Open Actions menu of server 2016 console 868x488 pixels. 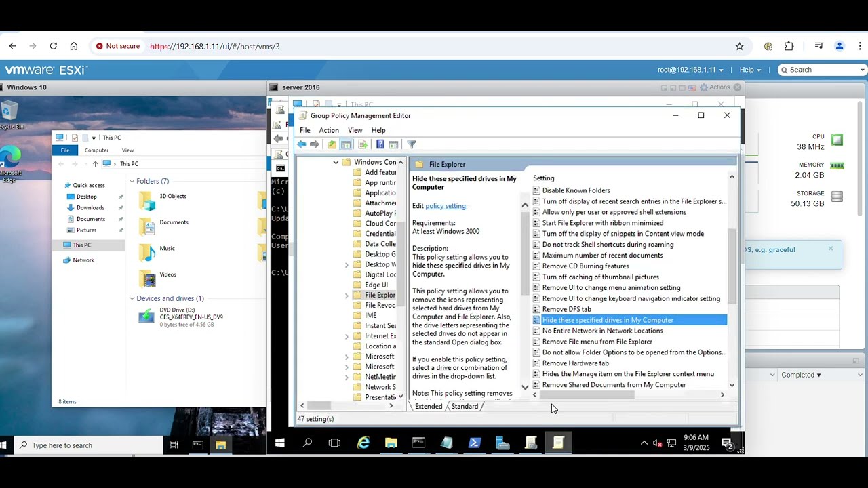click(x=715, y=87)
